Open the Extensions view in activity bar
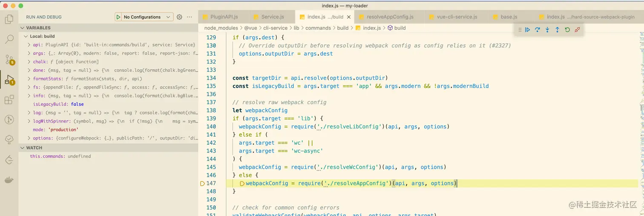This screenshot has height=216, width=644. tap(9, 100)
